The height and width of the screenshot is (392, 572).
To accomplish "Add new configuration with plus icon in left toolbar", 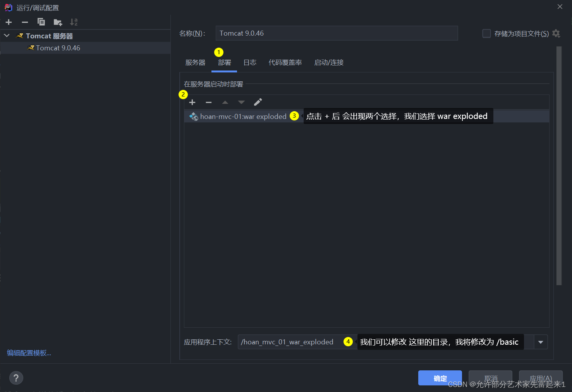I will (x=9, y=22).
